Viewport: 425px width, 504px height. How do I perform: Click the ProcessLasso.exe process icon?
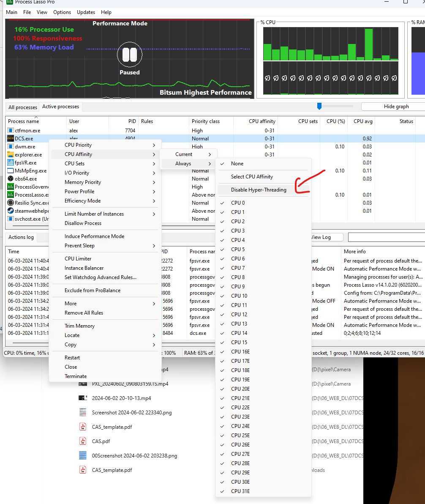tap(10, 195)
